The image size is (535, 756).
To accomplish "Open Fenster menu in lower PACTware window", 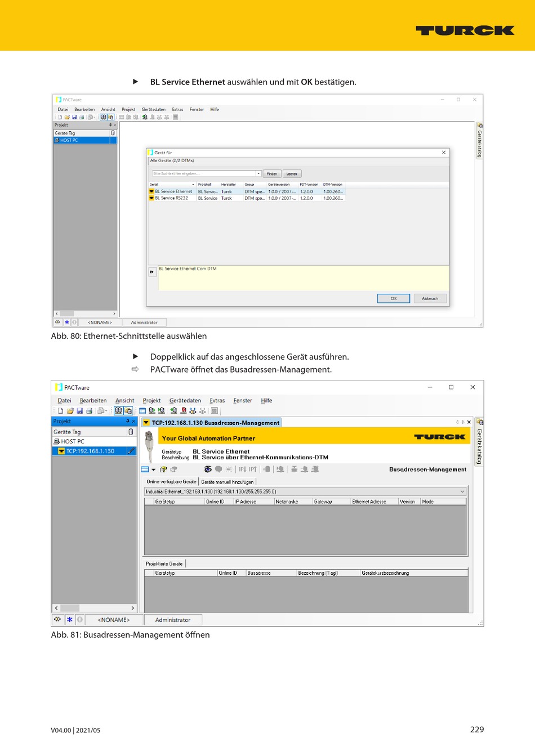I will 243,401.
